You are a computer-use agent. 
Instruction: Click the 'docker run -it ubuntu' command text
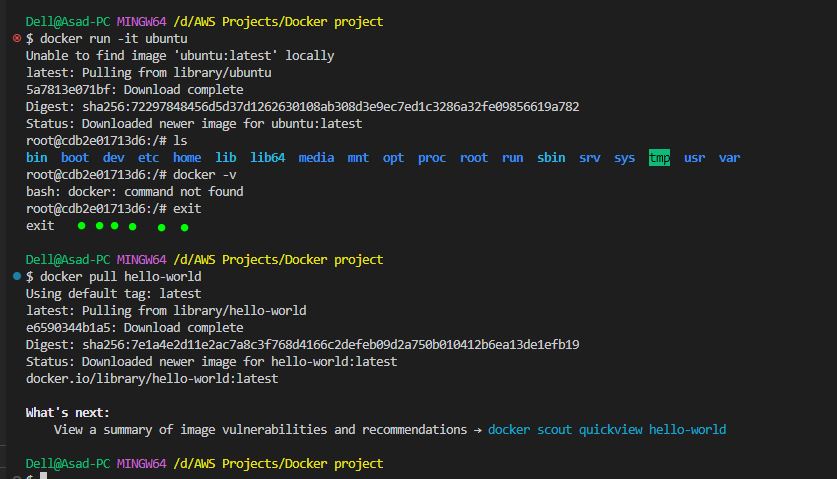pos(114,38)
